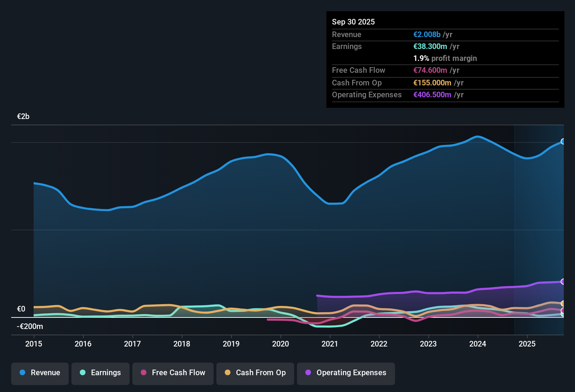Click the 2020 label on the x-axis

point(281,344)
